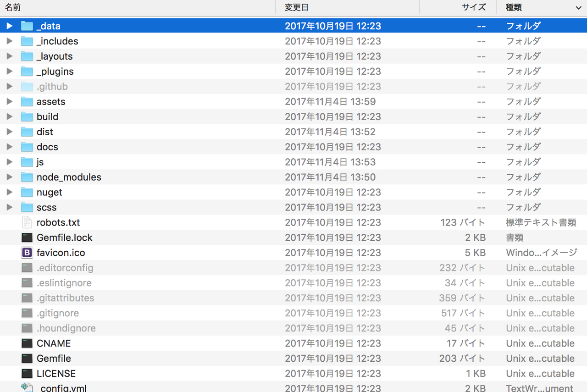Expand the _includes folder disclosure triangle

[10, 41]
